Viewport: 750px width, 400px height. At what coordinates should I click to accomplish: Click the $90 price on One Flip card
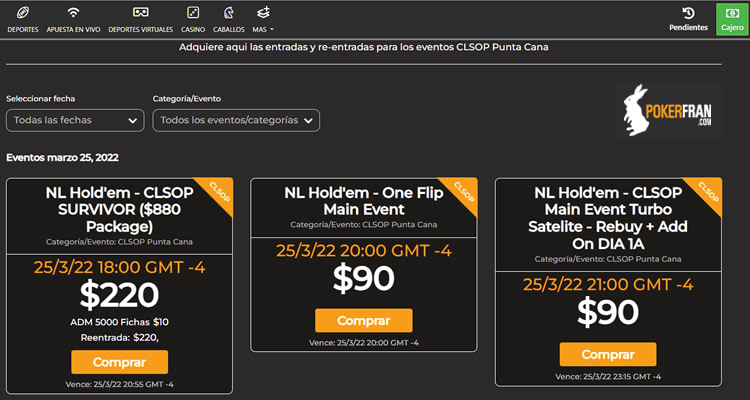pyautogui.click(x=364, y=278)
